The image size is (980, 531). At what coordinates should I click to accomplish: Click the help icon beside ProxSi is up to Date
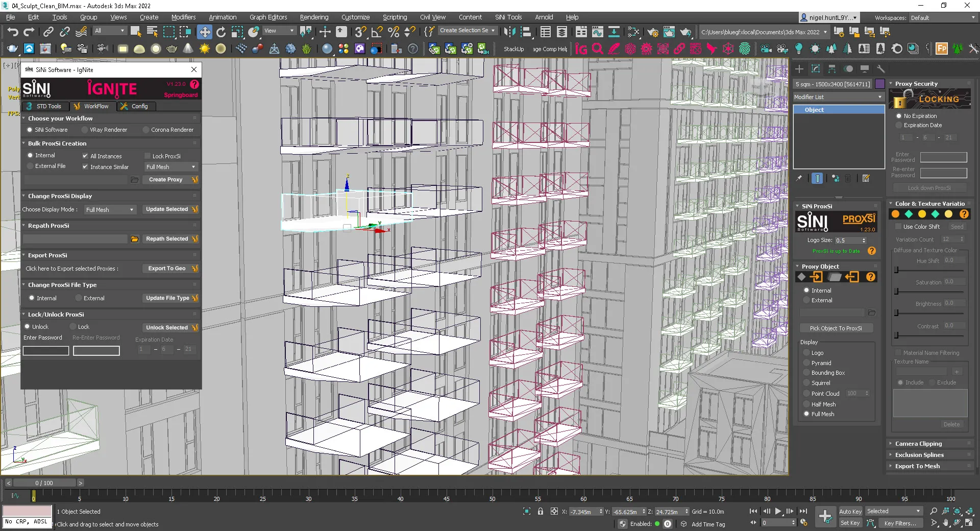pos(871,251)
